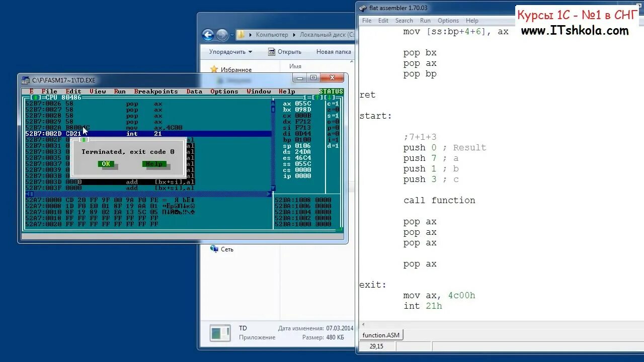Open Breakpoints menu in Turbo Debugger
The width and height of the screenshot is (644, 362).
tap(156, 92)
